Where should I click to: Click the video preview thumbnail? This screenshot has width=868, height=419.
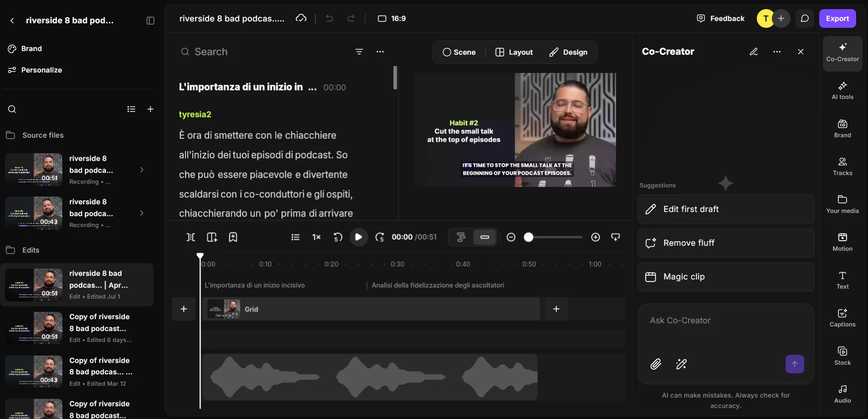(x=515, y=130)
